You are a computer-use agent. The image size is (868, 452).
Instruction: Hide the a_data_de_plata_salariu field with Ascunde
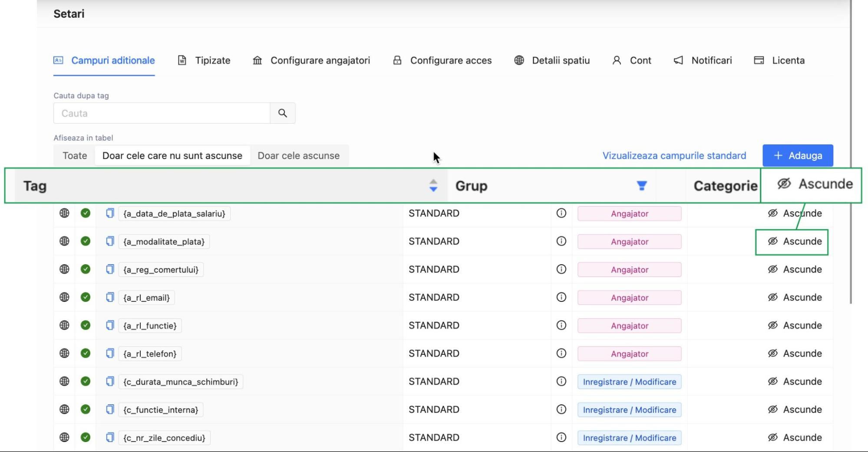point(795,213)
